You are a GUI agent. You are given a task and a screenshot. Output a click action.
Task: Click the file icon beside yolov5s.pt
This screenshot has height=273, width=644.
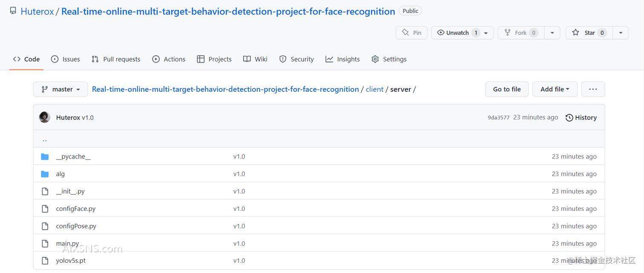45,261
